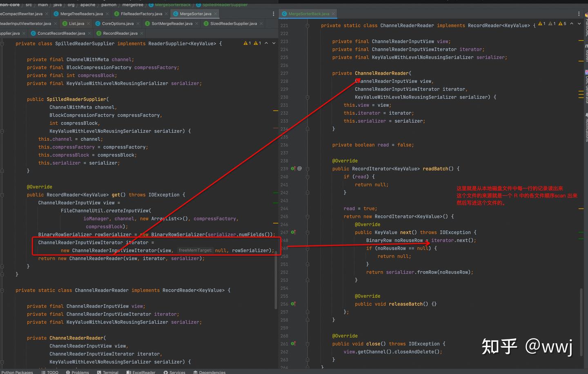
Task: Click the mergetree breadcrumb in navigation bar
Action: coord(133,4)
